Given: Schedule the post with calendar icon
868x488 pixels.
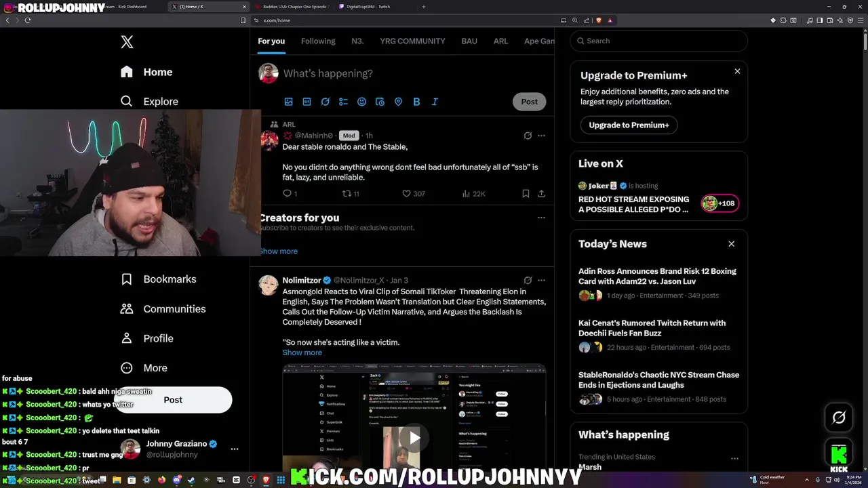Looking at the screenshot, I should pyautogui.click(x=380, y=102).
